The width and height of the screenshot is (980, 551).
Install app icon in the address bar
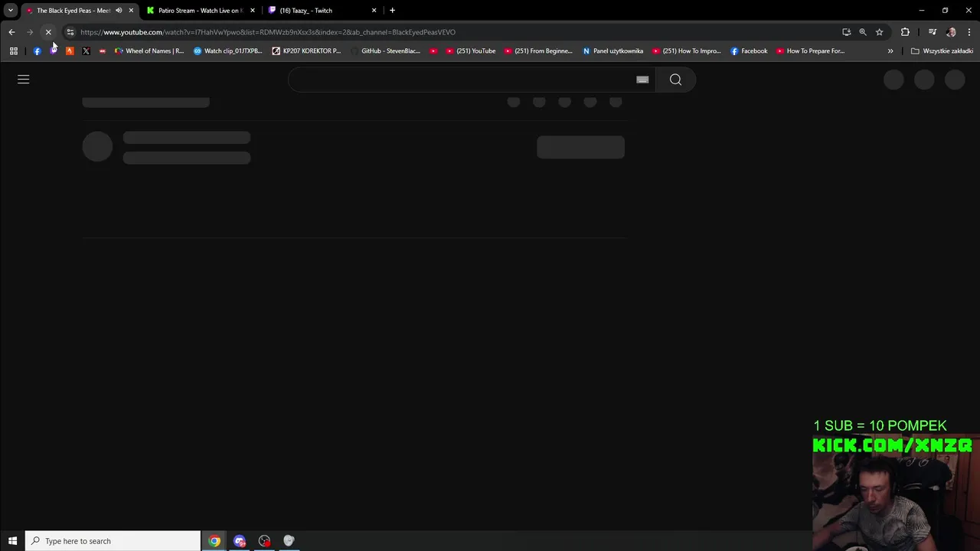coord(846,32)
